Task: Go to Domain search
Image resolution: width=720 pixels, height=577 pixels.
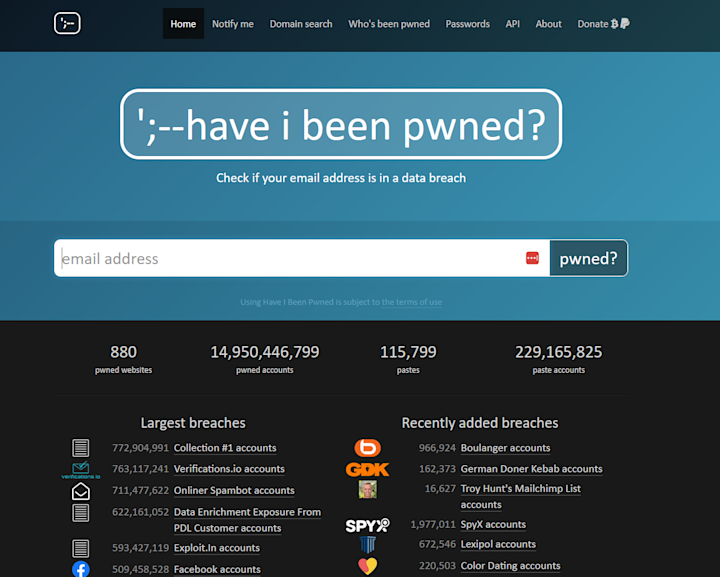Action: [301, 24]
